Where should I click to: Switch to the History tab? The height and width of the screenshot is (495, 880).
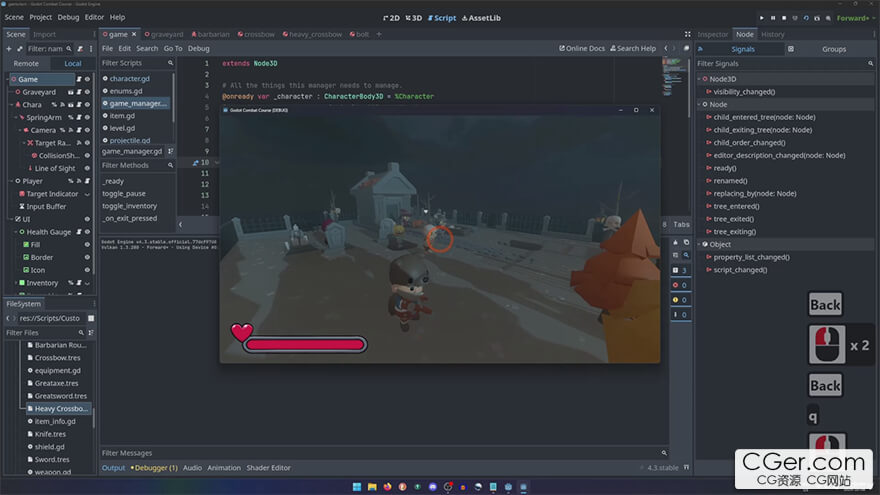coord(773,34)
